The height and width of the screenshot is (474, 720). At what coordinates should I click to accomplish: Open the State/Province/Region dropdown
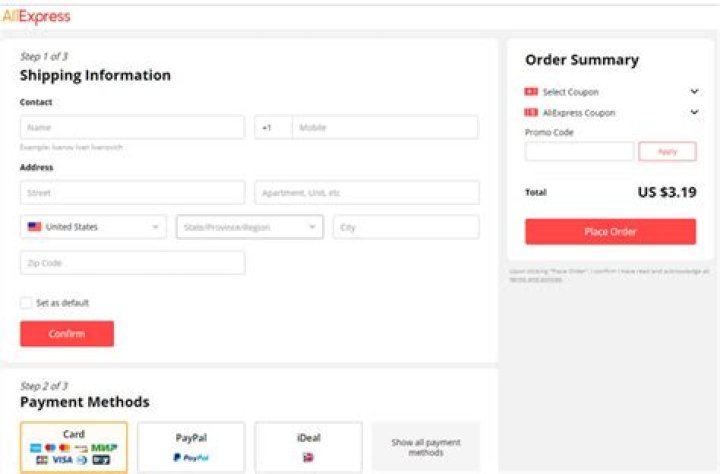[249, 227]
